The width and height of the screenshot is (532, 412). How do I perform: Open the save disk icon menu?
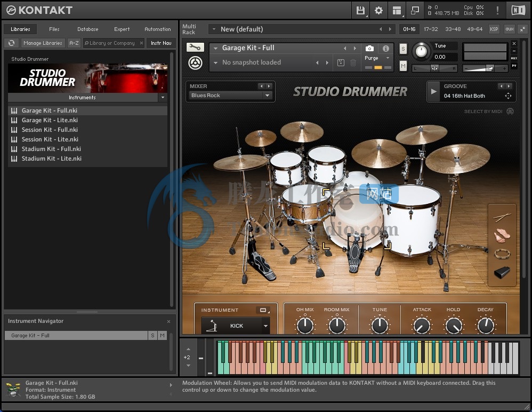coord(361,11)
